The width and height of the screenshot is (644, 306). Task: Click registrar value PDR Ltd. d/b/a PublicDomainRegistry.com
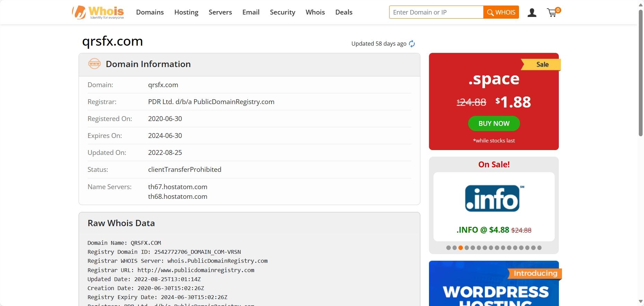point(211,102)
